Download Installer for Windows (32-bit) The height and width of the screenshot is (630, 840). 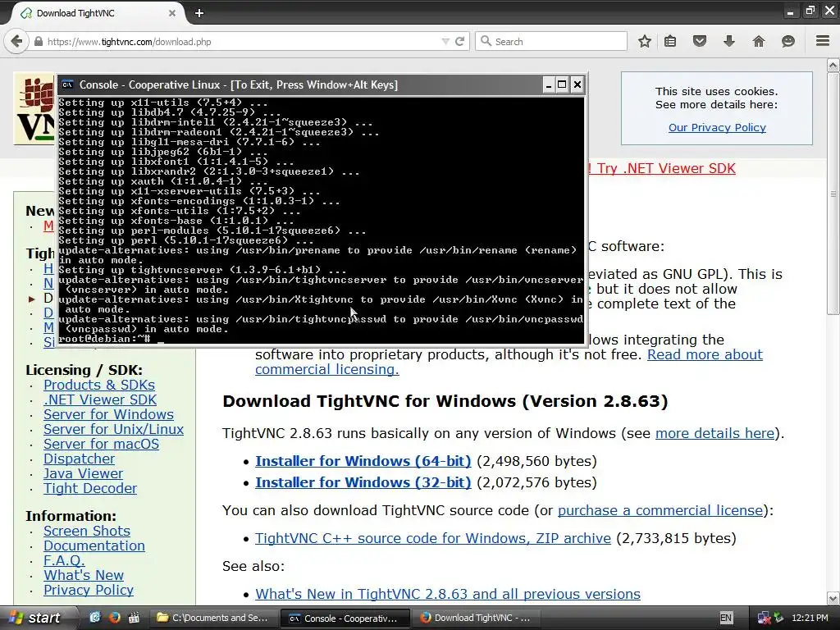point(363,482)
